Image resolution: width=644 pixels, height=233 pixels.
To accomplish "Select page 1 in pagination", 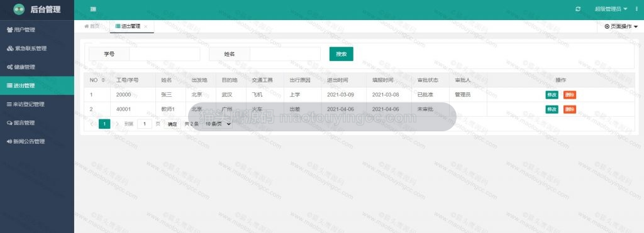I will [104, 124].
